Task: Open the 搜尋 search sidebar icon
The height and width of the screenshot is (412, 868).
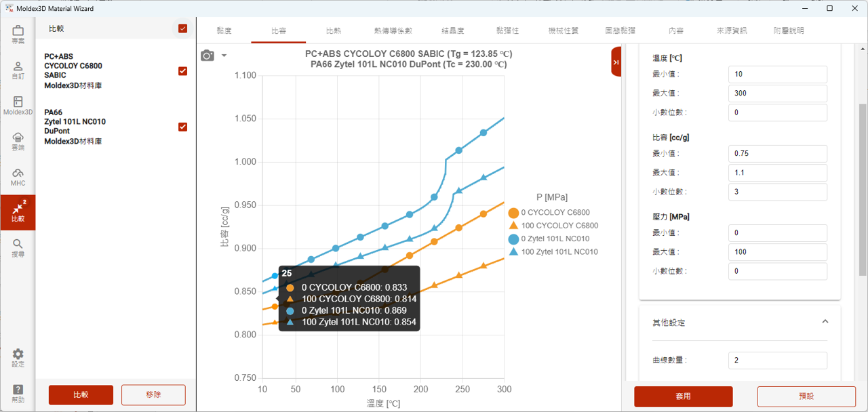Action: click(x=18, y=248)
